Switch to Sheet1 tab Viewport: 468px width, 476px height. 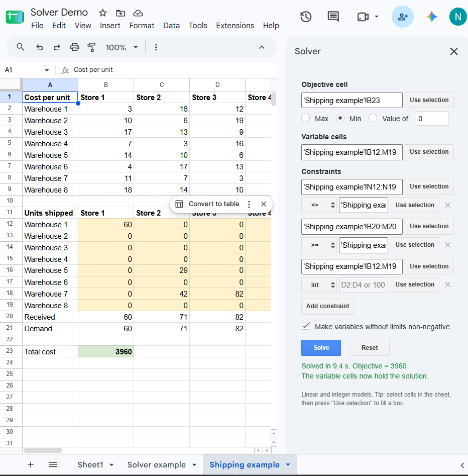(x=90, y=465)
